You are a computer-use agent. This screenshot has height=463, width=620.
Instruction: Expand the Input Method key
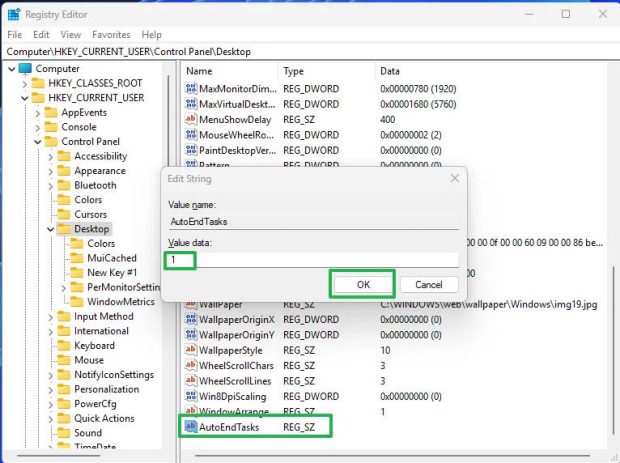(51, 317)
